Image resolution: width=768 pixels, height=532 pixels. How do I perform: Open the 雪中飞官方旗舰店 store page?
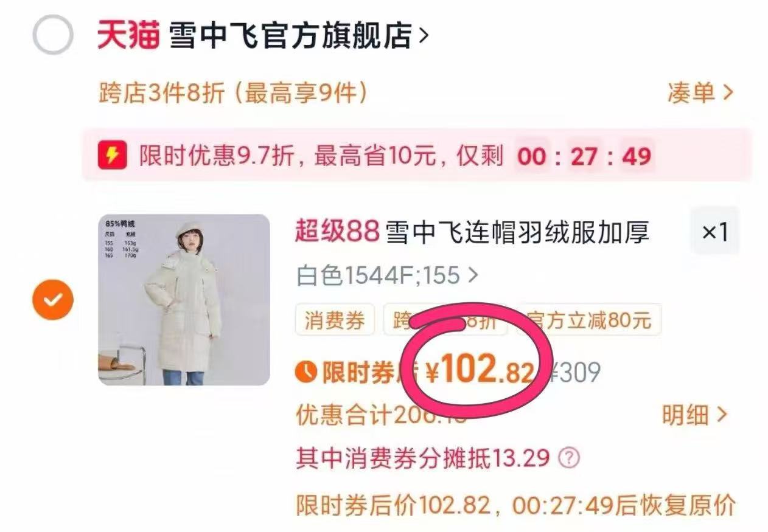click(290, 35)
